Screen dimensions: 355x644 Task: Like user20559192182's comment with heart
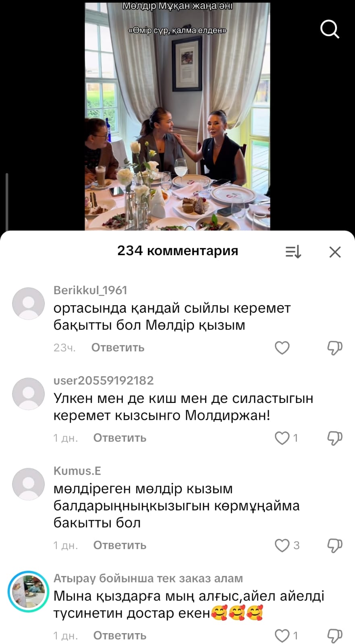(x=282, y=438)
